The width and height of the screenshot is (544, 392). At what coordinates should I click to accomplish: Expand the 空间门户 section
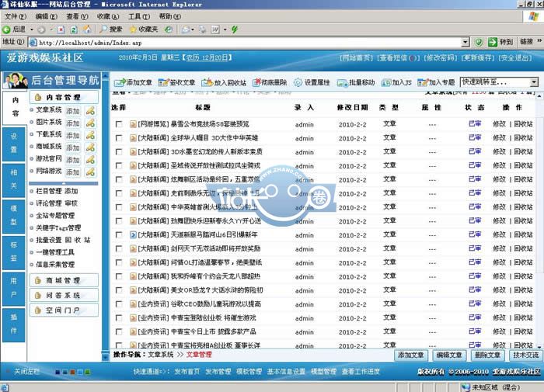coord(65,310)
